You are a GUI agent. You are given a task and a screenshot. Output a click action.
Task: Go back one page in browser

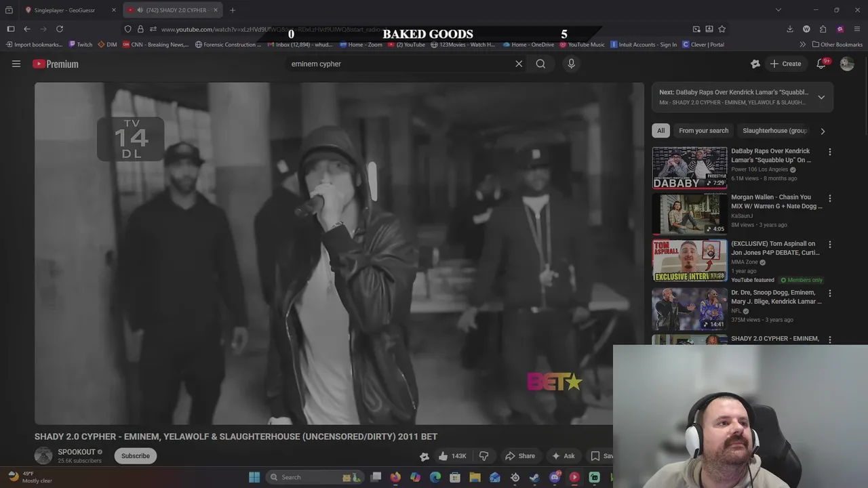click(27, 29)
